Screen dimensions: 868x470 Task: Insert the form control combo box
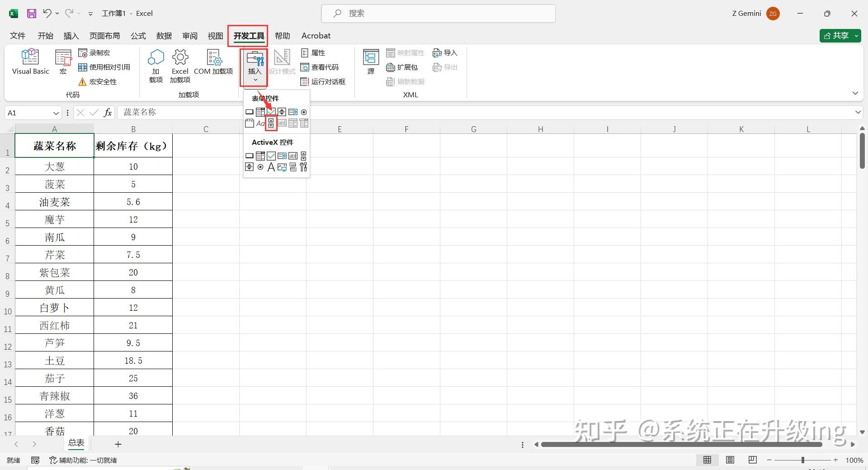(x=260, y=112)
